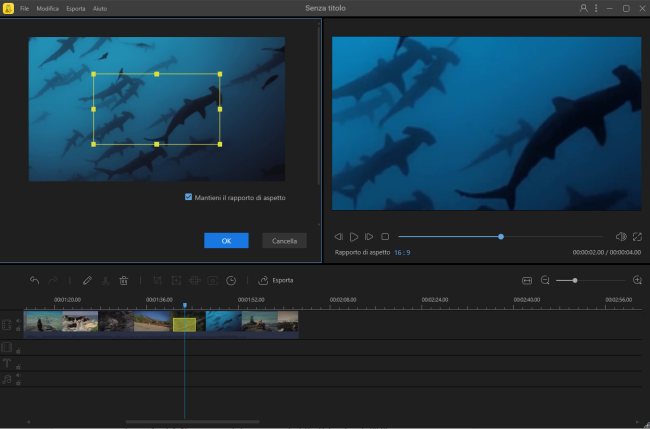Play the preview video
650x429 pixels.
pyautogui.click(x=354, y=237)
